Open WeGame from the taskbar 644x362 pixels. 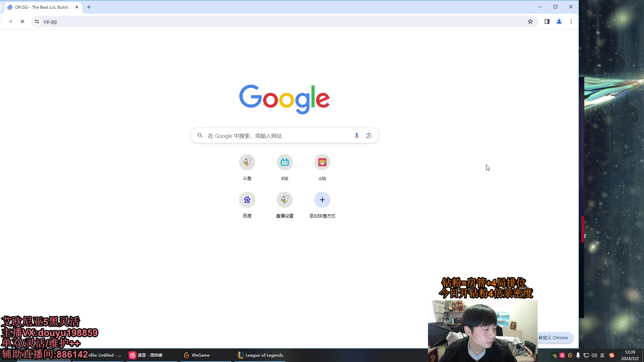[x=200, y=355]
